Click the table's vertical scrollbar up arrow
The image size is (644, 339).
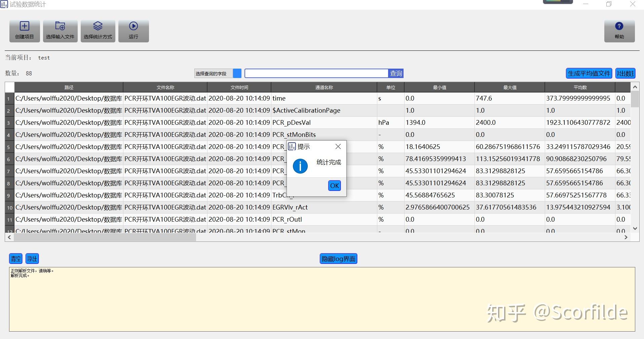coord(635,87)
